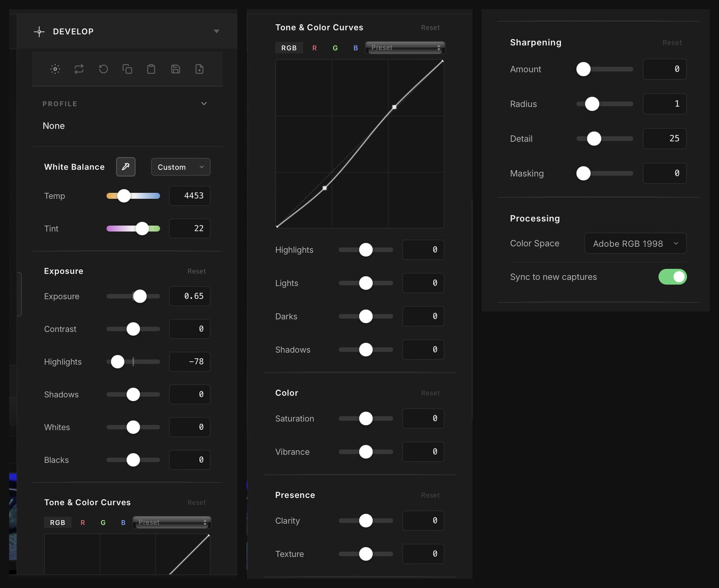
Task: Expand the Profile section chevron
Action: point(204,104)
